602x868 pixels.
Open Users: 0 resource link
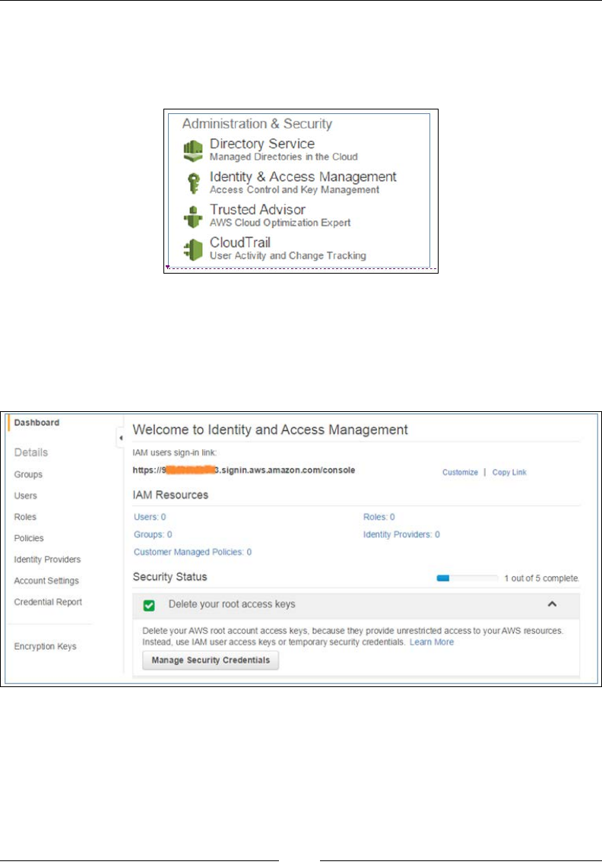[150, 517]
